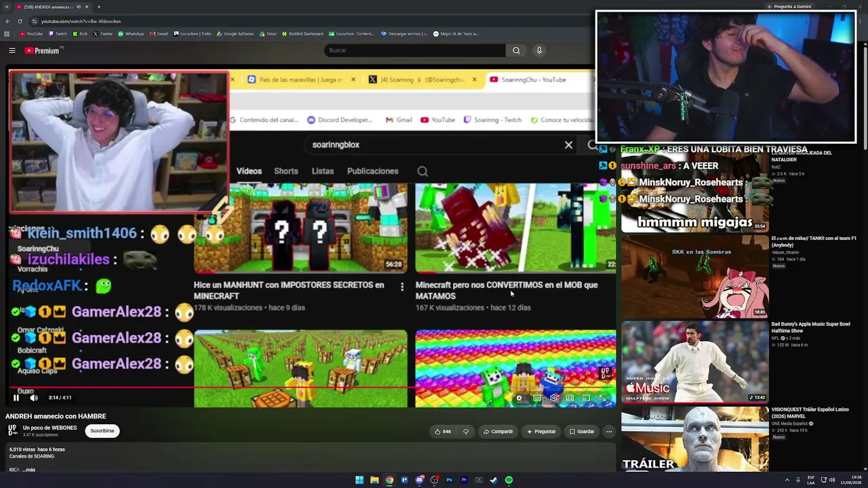Open Spotify from the taskbar
This screenshot has width=868, height=488.
509,480
